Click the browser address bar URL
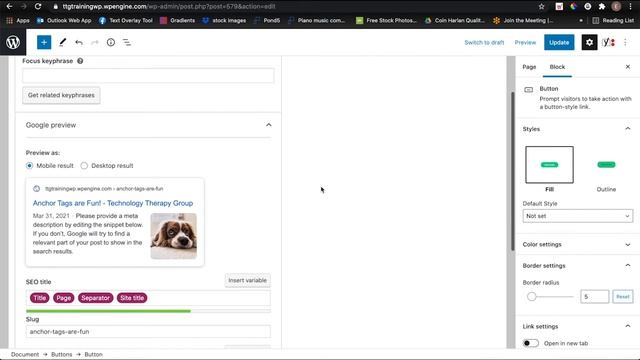Image resolution: width=640 pixels, height=360 pixels. click(169, 7)
